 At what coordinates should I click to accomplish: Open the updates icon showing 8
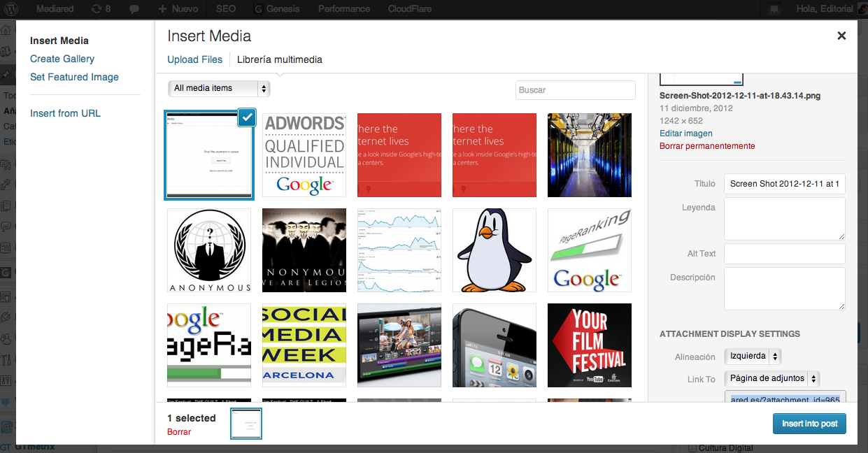click(x=100, y=9)
